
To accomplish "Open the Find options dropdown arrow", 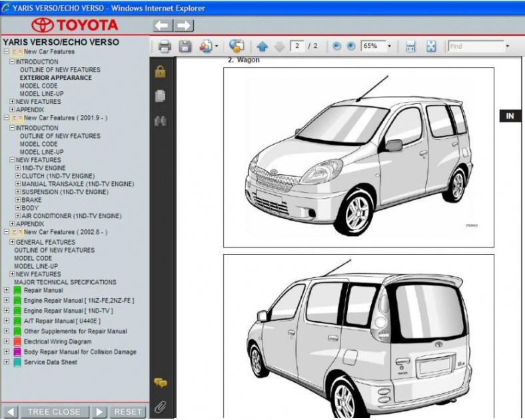I will coord(508,46).
